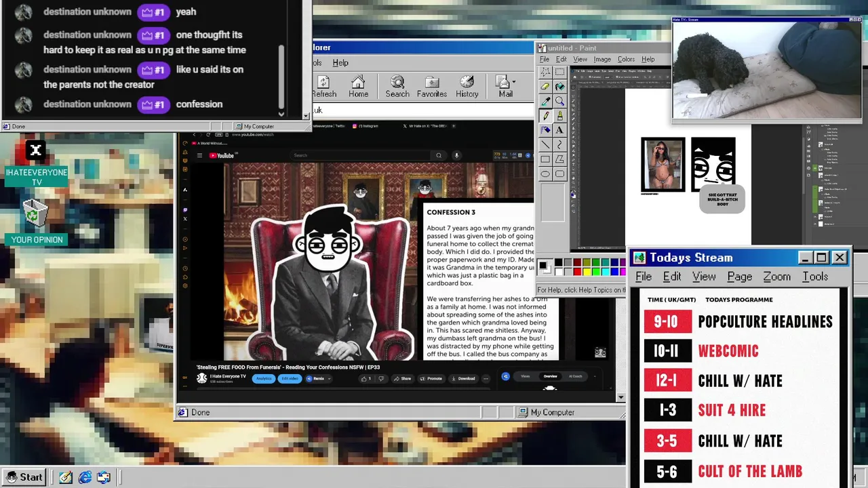Click the Download button under the video

[x=462, y=379]
